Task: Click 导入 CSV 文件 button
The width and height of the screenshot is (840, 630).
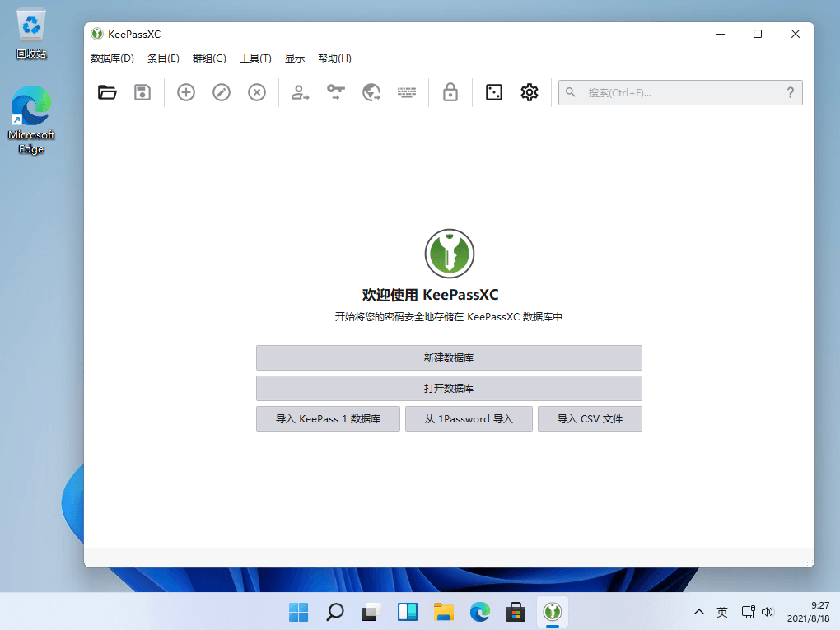Action: [x=590, y=419]
